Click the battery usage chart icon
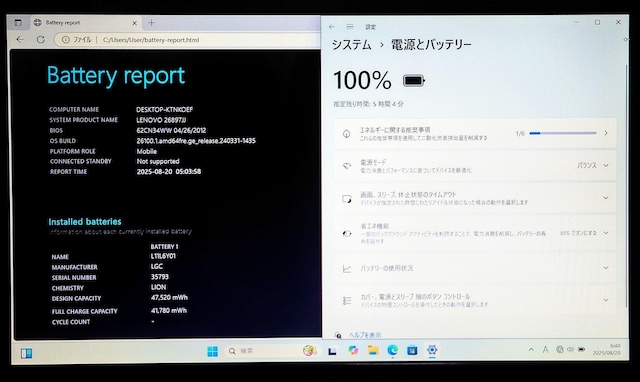The height and width of the screenshot is (382, 640). click(347, 269)
